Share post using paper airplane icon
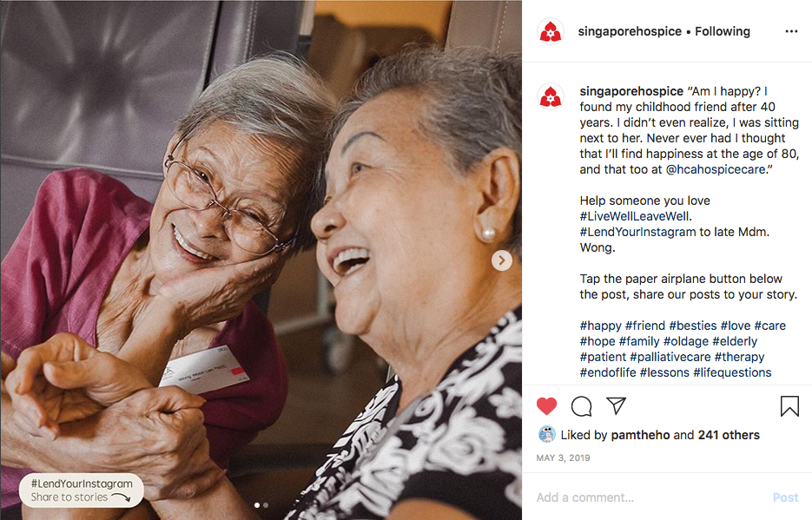 click(617, 405)
